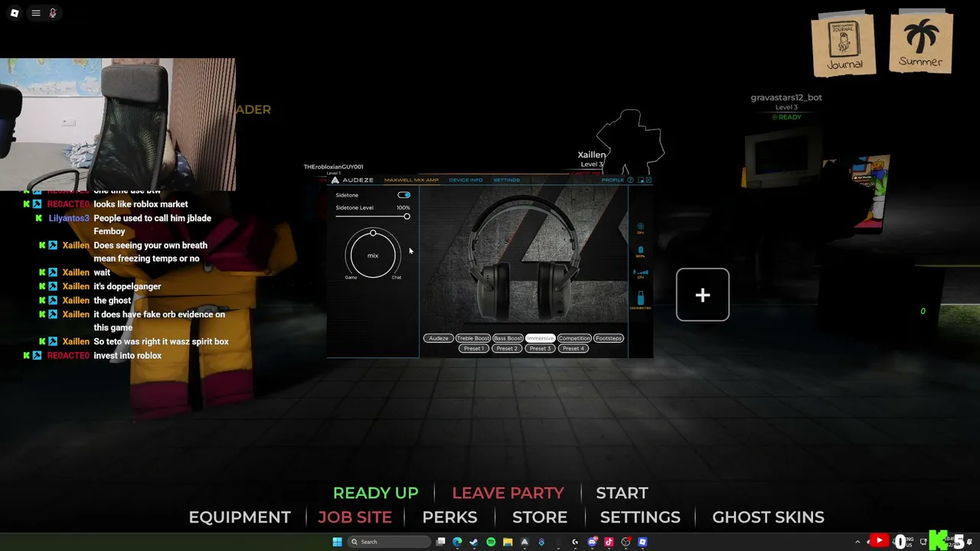Toggle the Sidetone switch off
Viewport: 980px width, 551px height.
point(403,195)
